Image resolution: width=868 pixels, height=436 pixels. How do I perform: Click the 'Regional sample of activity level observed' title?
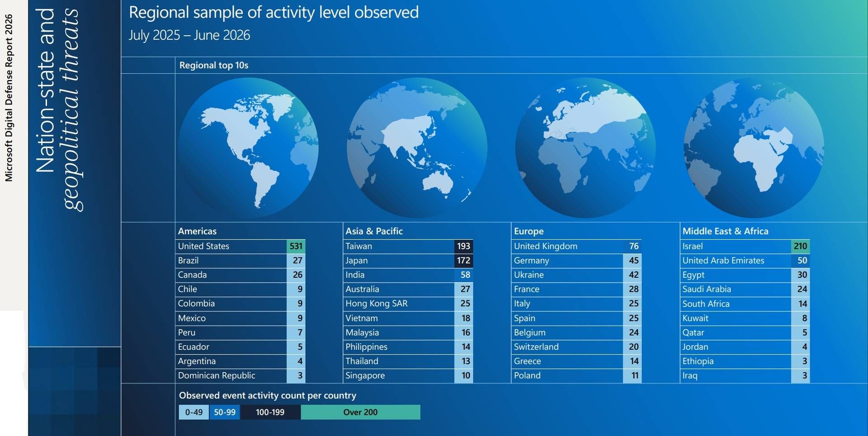(x=274, y=12)
